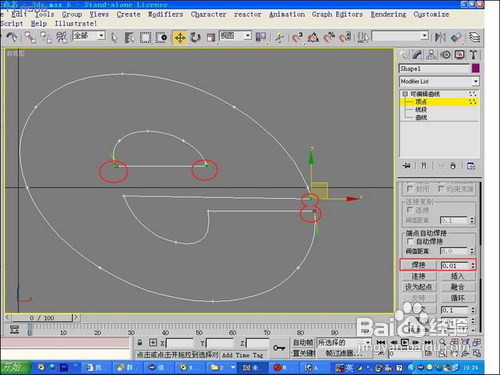Switch to the Utilities hammer panel
The image size is (500, 375).
coord(473,55)
